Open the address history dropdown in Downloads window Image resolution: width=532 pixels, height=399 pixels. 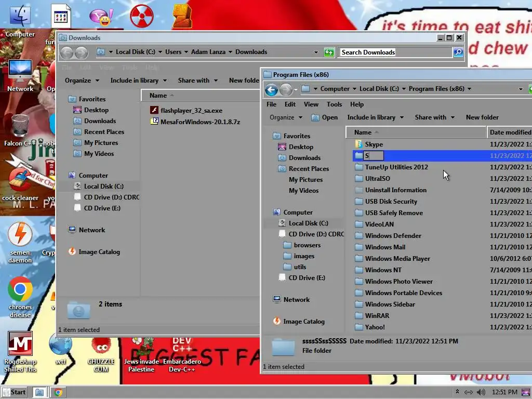[316, 52]
